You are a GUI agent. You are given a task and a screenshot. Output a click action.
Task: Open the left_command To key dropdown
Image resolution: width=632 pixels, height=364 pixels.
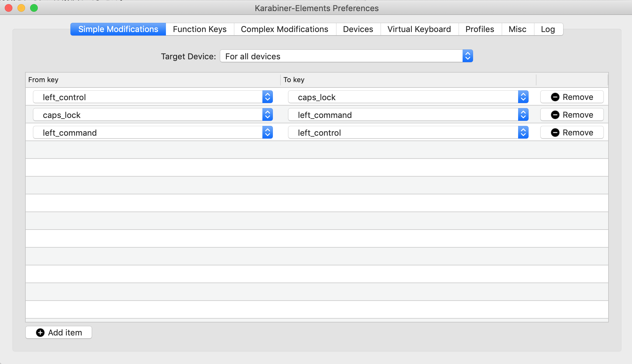[x=408, y=115]
